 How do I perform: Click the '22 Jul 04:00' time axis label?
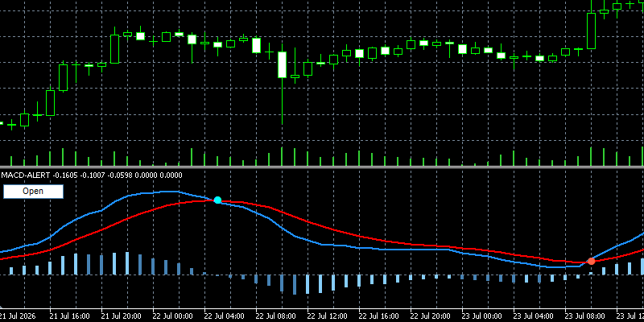[225, 316]
